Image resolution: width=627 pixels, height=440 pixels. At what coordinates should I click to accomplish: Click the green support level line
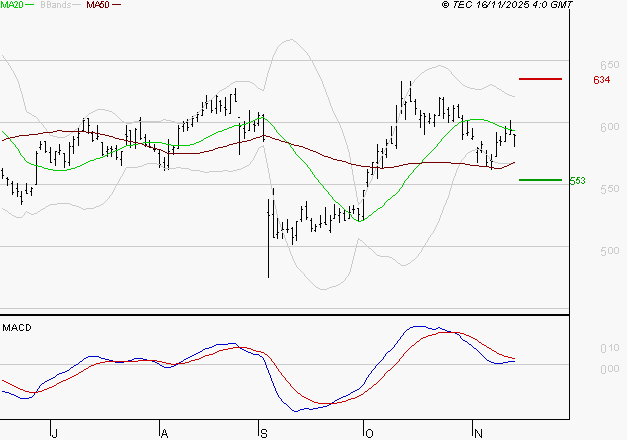click(x=540, y=180)
